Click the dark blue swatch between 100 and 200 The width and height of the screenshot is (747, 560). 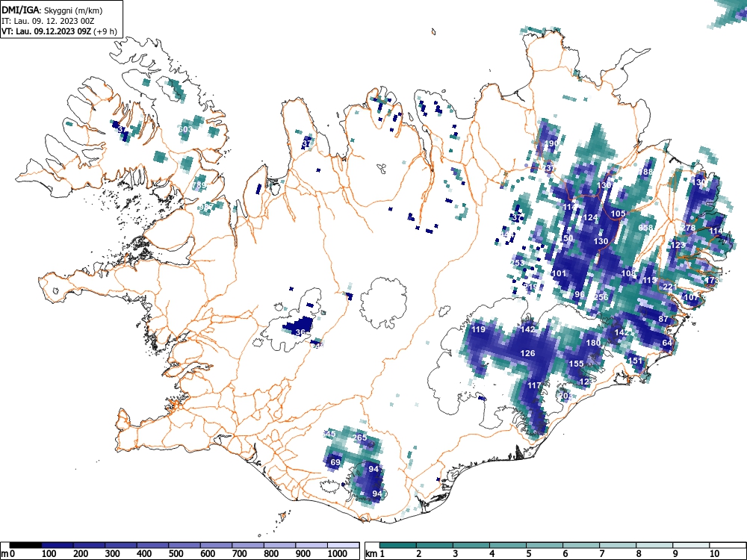58,545
